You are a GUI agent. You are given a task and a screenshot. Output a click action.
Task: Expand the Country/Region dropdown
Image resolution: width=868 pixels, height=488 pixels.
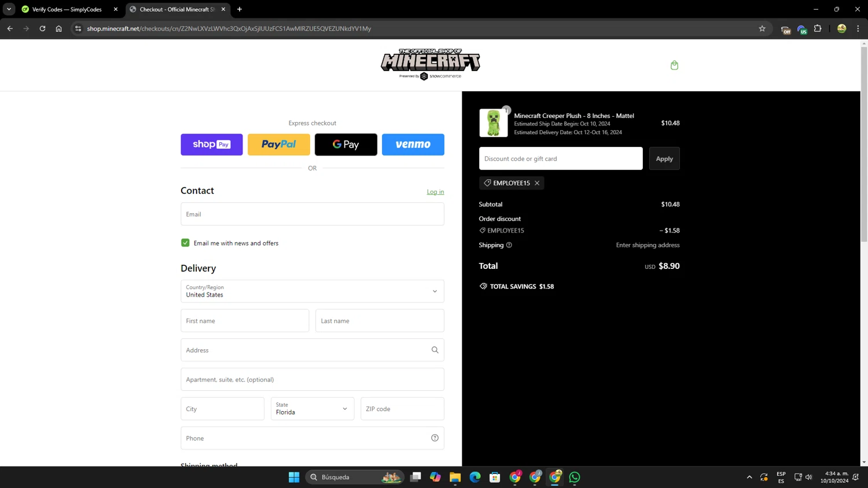tap(312, 291)
